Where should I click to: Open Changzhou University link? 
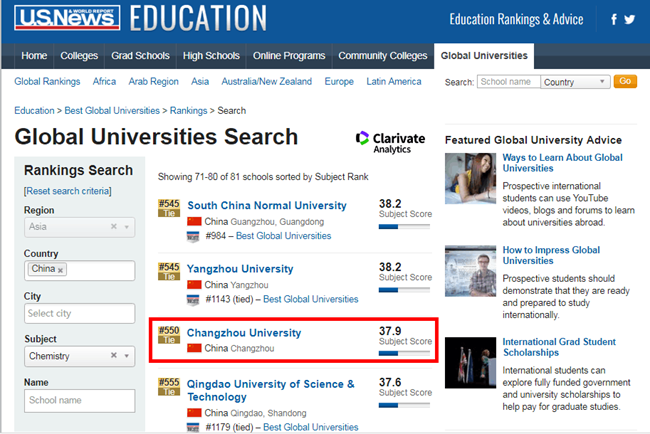pyautogui.click(x=244, y=332)
